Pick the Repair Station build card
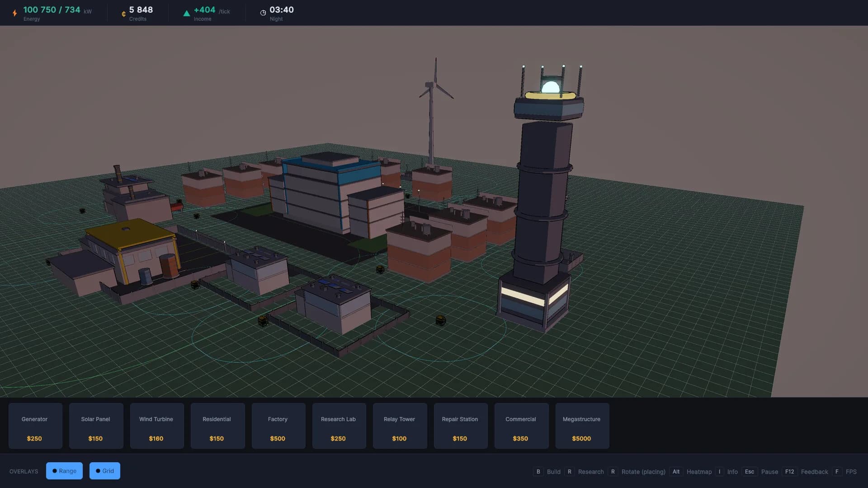This screenshot has height=488, width=868. tap(461, 426)
